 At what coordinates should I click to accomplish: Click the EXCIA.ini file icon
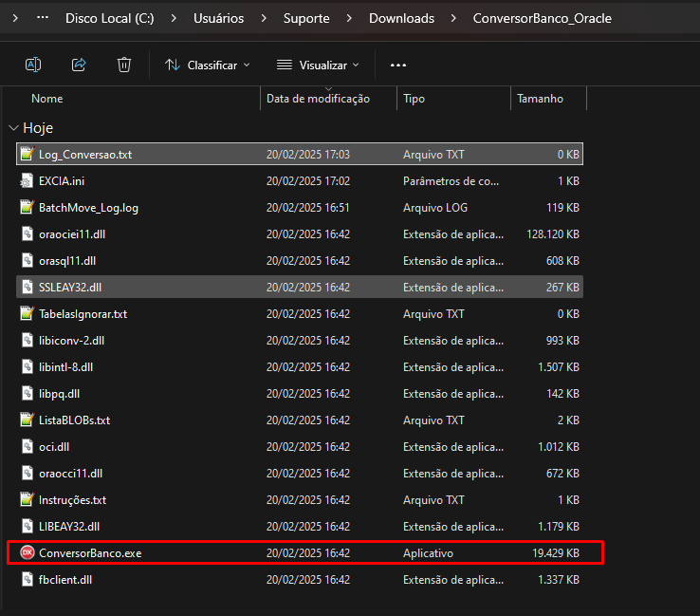pos(28,180)
